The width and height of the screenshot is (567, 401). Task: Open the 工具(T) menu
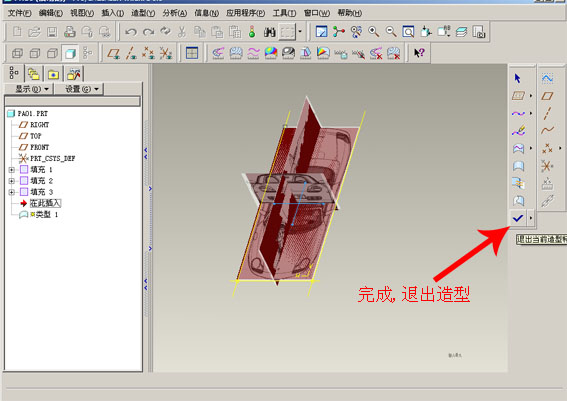pos(284,13)
